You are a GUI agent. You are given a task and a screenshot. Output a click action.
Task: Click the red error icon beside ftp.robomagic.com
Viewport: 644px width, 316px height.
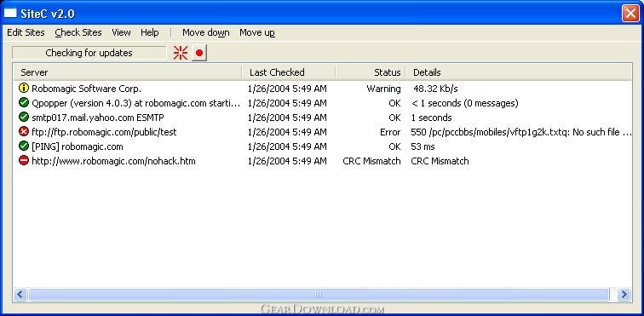click(24, 132)
